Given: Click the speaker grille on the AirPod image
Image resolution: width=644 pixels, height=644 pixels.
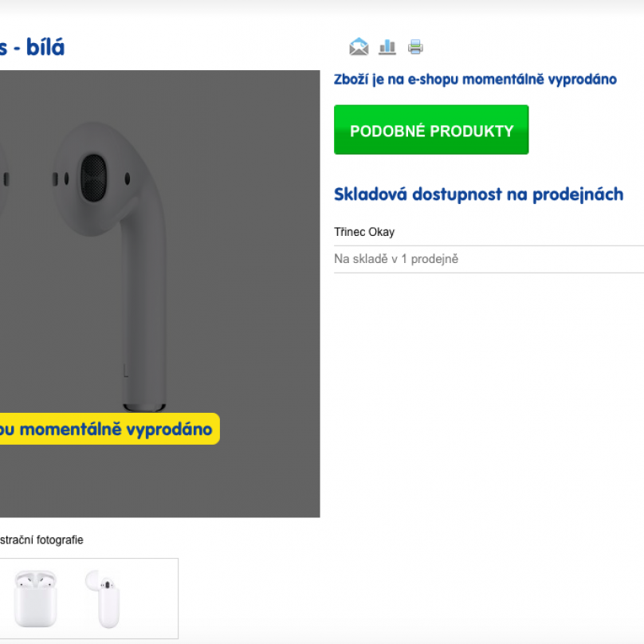Looking at the screenshot, I should (93, 178).
